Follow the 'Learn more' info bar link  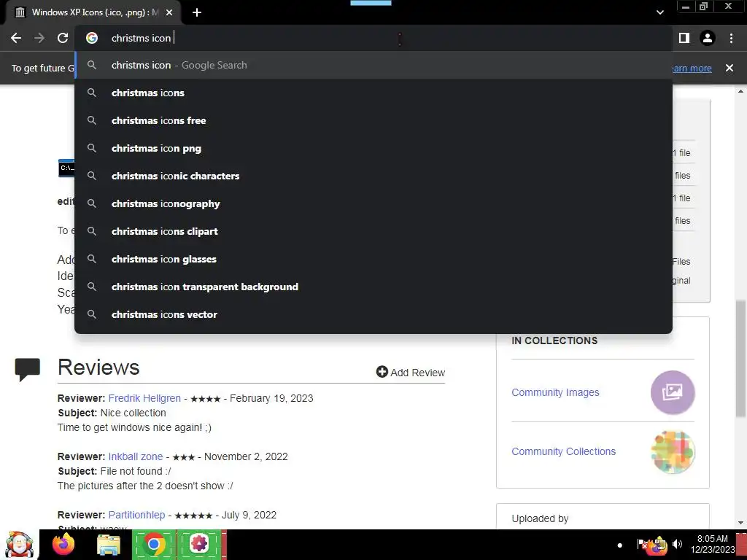(692, 68)
